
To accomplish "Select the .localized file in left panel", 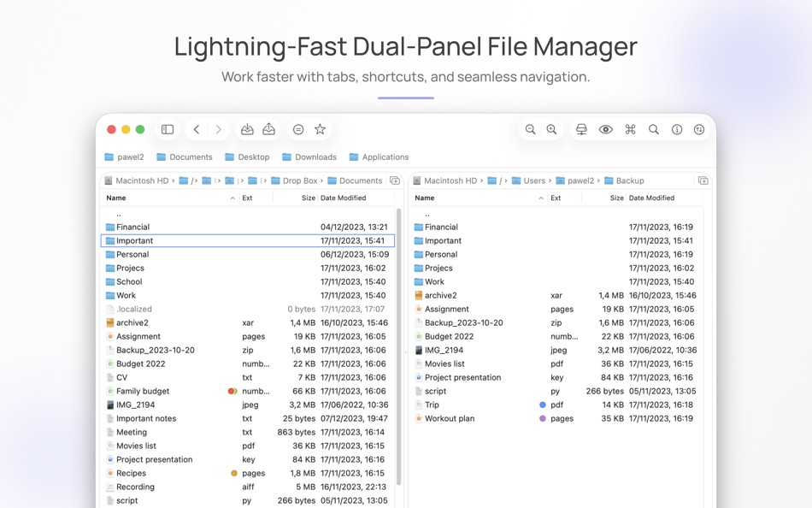I will click(248, 309).
